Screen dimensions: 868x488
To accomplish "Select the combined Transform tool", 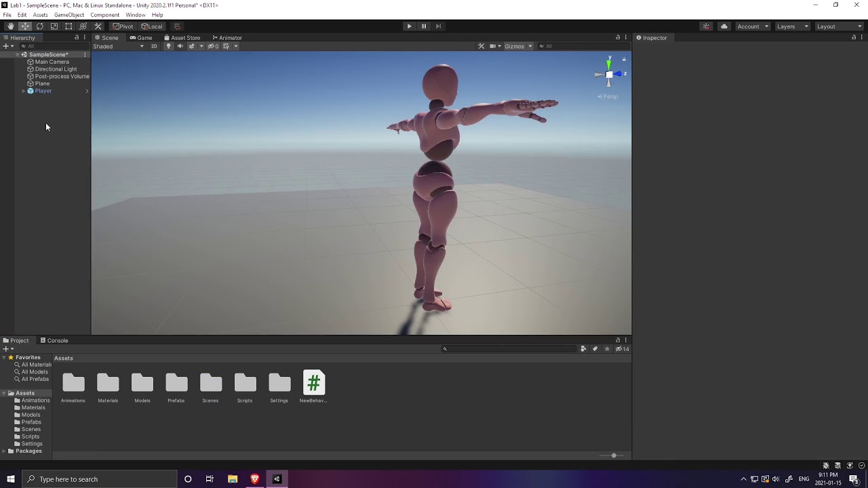I will [83, 26].
